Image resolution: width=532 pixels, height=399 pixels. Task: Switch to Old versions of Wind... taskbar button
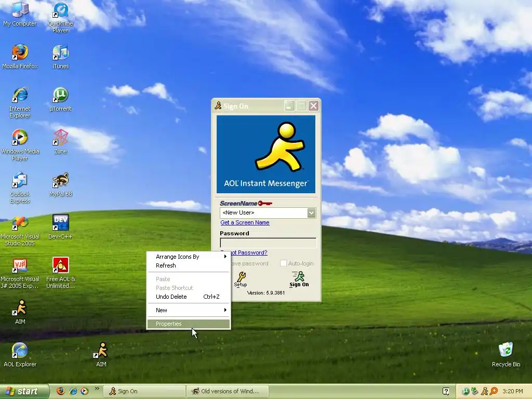(228, 391)
